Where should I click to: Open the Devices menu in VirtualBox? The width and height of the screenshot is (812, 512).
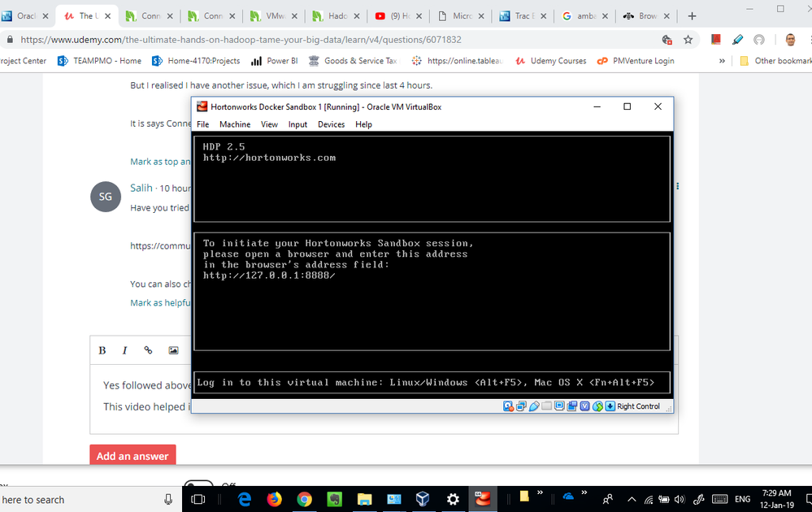click(332, 124)
